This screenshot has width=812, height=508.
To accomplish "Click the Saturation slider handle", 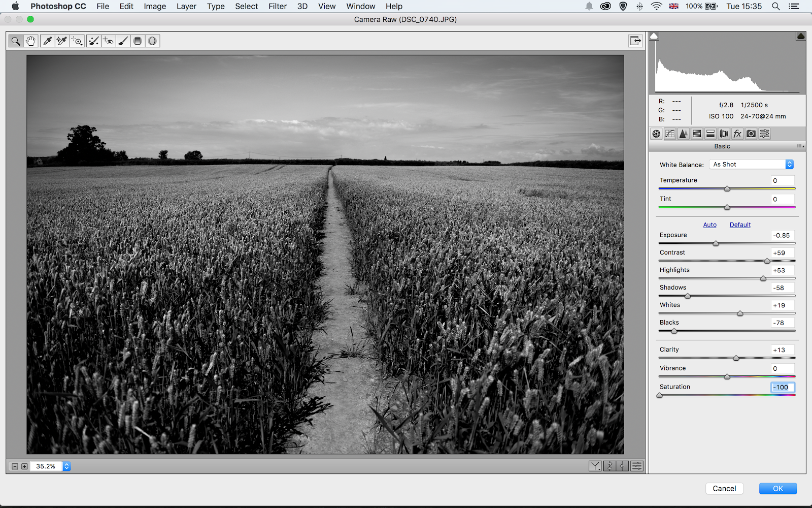I will pyautogui.click(x=660, y=395).
